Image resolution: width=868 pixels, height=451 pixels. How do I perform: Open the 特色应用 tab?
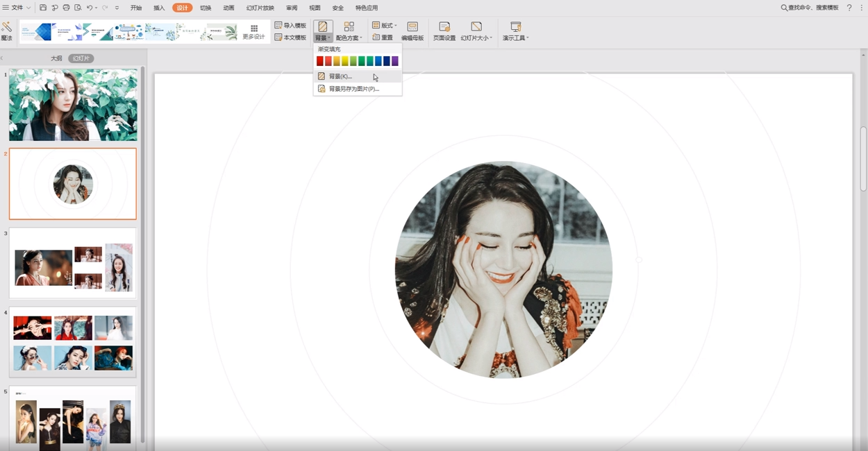click(x=367, y=8)
